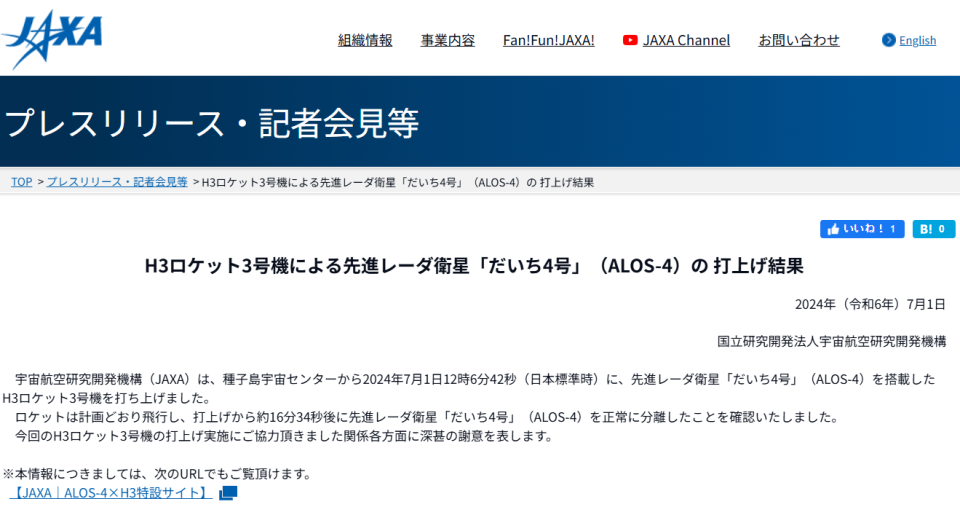Click the note ※本情報につきましては、次のURLでもご覧頂けます。
The width and height of the screenshot is (960, 523).
pos(159,474)
